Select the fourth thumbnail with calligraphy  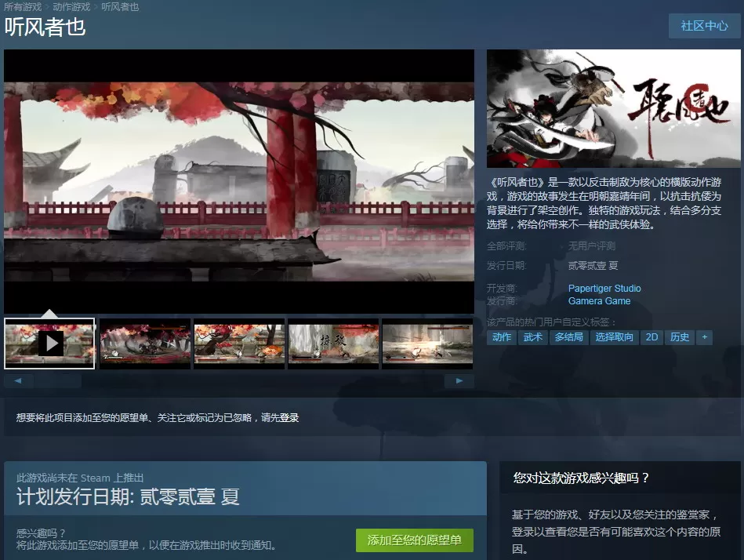(x=333, y=344)
